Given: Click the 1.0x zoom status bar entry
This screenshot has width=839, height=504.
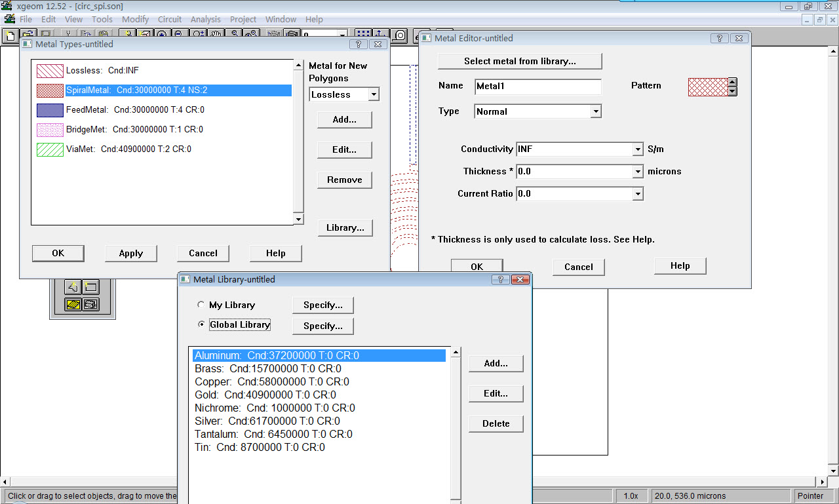Looking at the screenshot, I should (632, 496).
